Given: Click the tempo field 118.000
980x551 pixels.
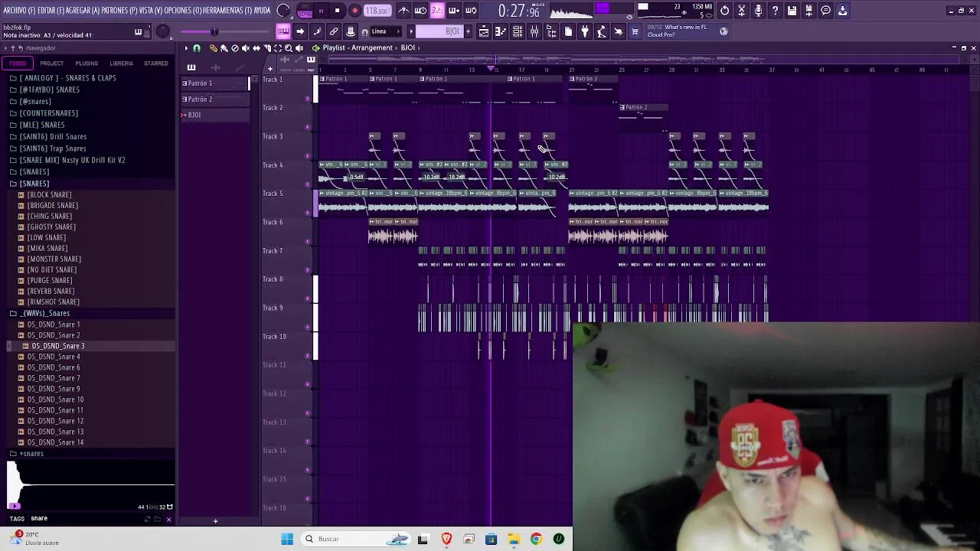Looking at the screenshot, I should pyautogui.click(x=377, y=11).
